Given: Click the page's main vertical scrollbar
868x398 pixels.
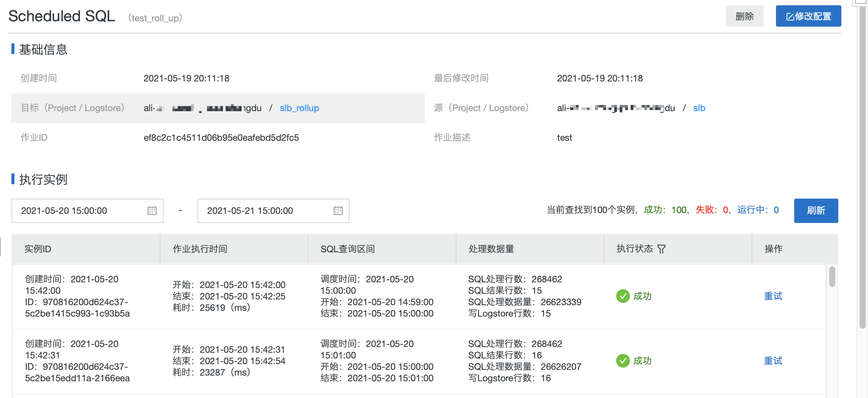Looking at the screenshot, I should (862, 167).
